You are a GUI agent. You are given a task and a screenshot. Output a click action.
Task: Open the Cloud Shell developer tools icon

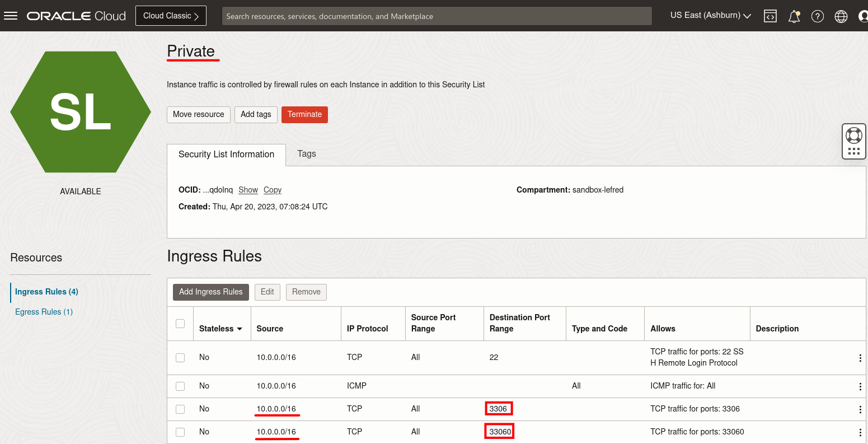pos(771,16)
